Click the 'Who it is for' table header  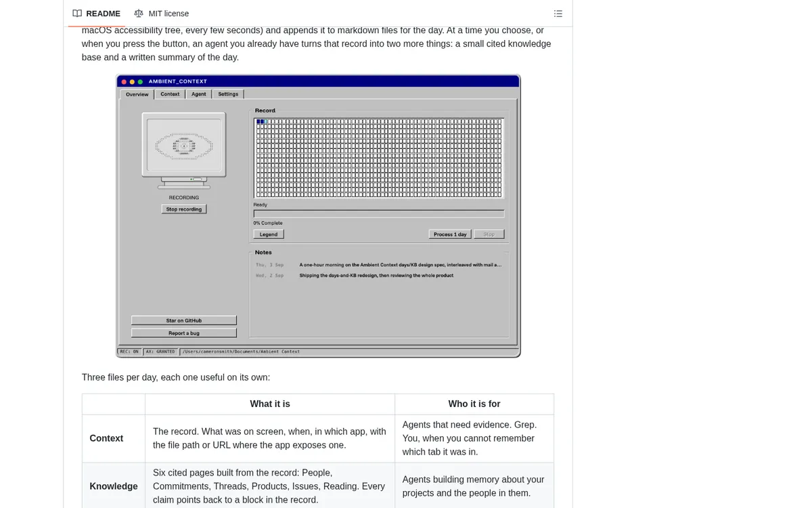coord(474,404)
